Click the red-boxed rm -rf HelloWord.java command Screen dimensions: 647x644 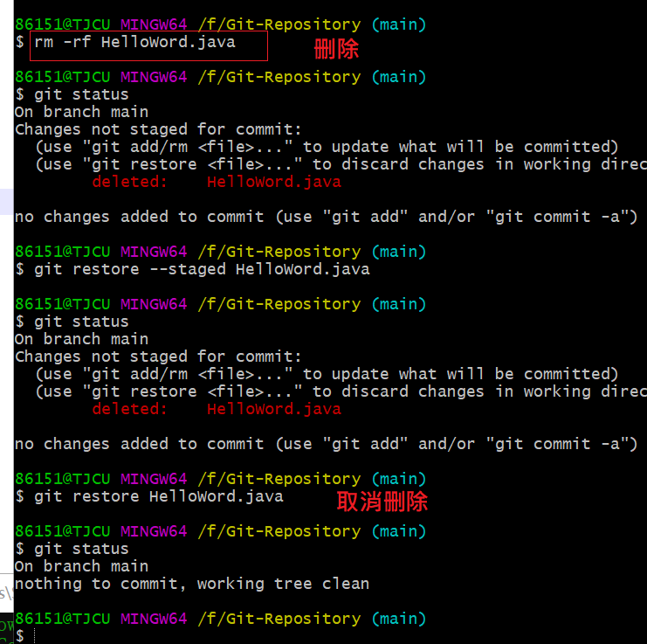click(148, 43)
